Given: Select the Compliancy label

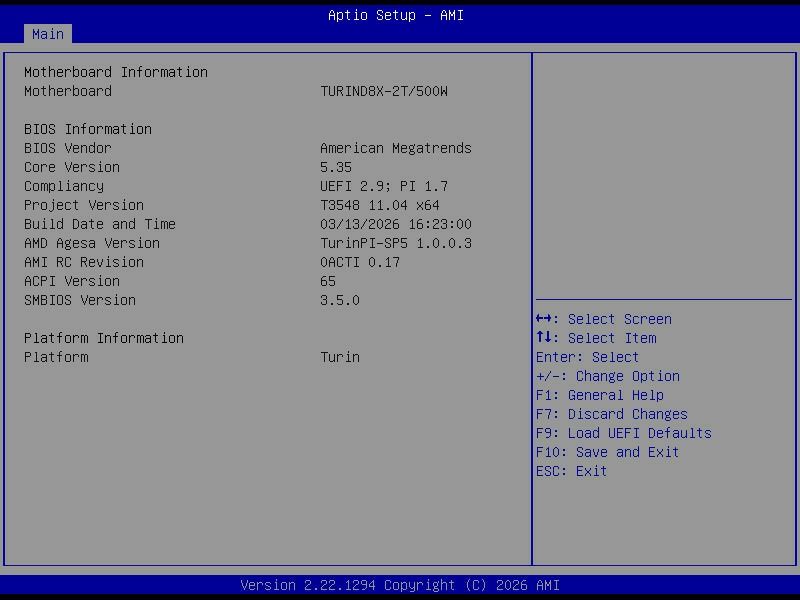Looking at the screenshot, I should 64,186.
